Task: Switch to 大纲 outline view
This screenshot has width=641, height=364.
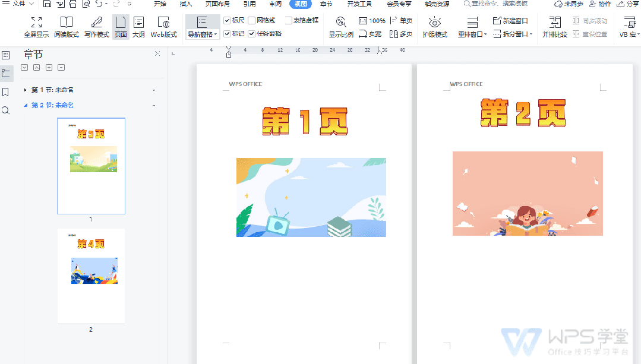Action: (x=138, y=27)
